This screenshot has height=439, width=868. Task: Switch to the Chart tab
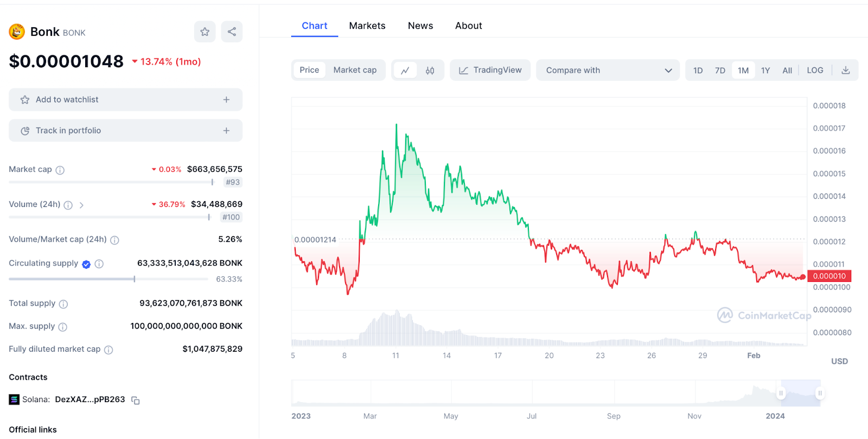tap(315, 26)
